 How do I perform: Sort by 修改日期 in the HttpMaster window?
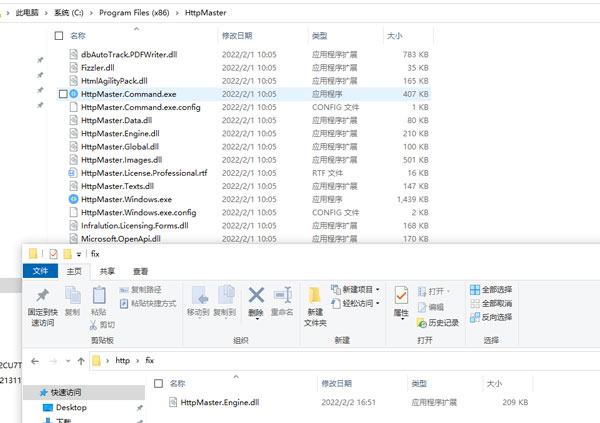[237, 36]
